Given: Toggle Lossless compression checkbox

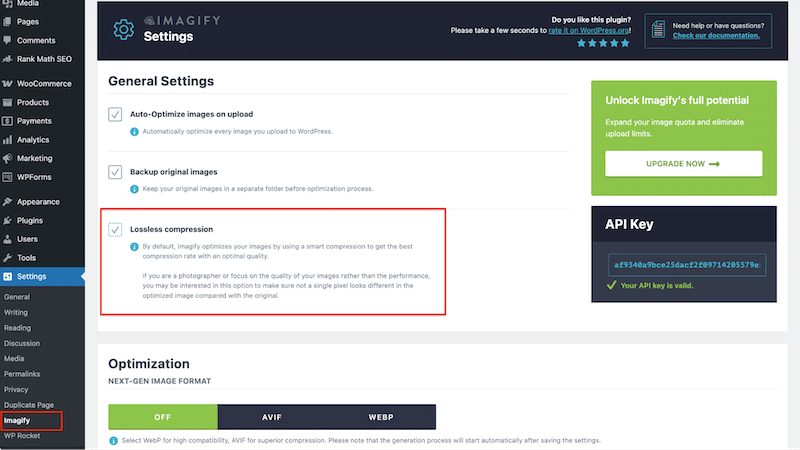Looking at the screenshot, I should (115, 230).
